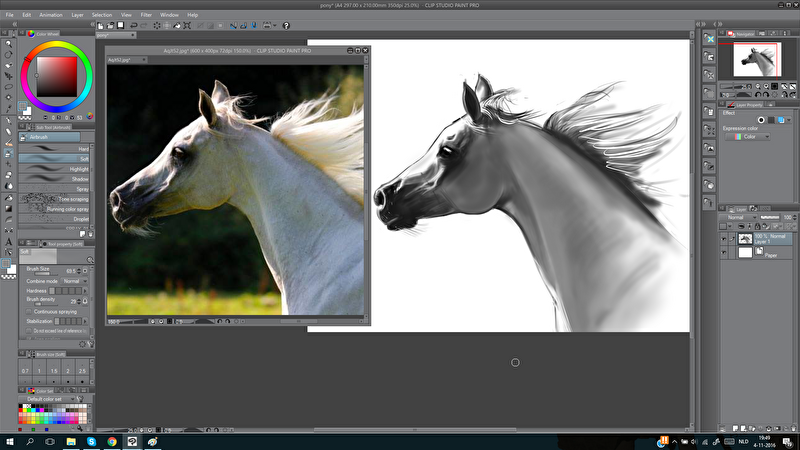
Task: Open the layer blending mode Normal dropdown
Action: 738,217
